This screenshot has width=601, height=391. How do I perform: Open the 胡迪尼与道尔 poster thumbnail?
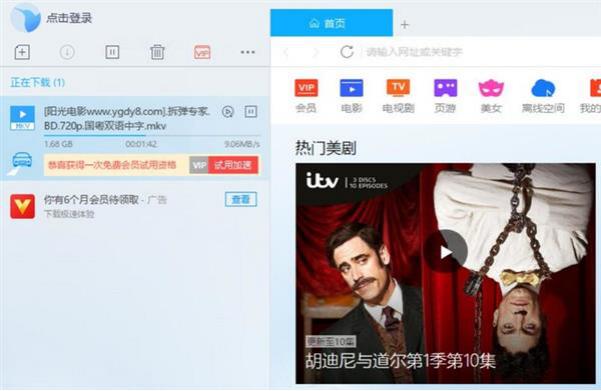coord(446,273)
